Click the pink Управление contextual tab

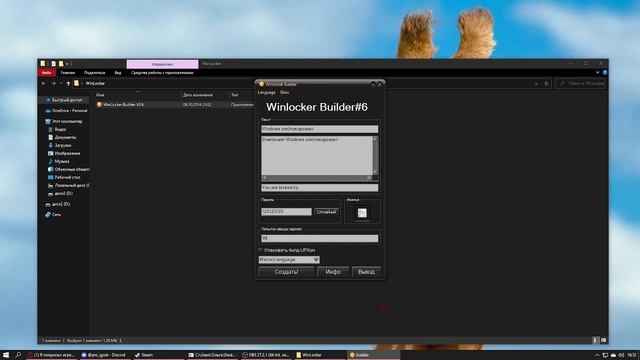162,64
